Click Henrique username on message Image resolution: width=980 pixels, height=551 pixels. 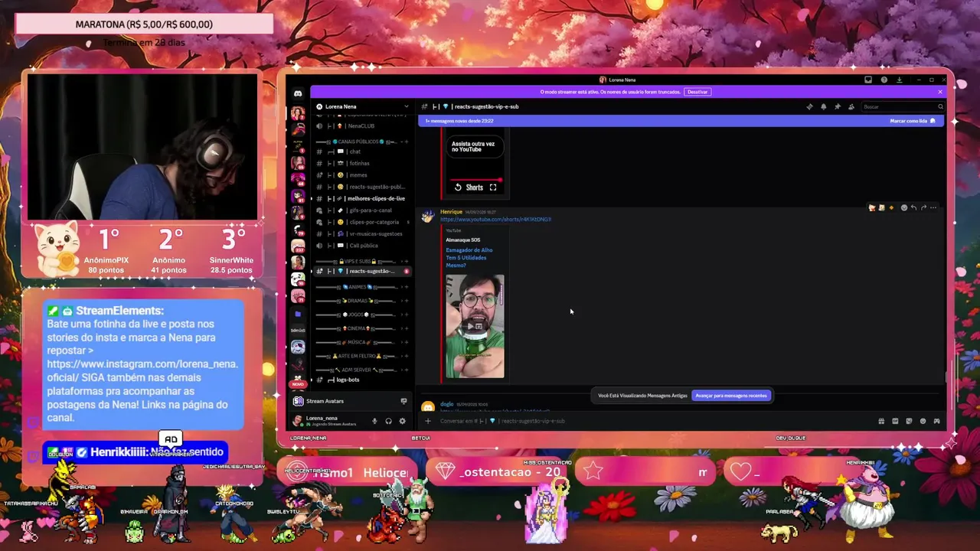pyautogui.click(x=451, y=212)
